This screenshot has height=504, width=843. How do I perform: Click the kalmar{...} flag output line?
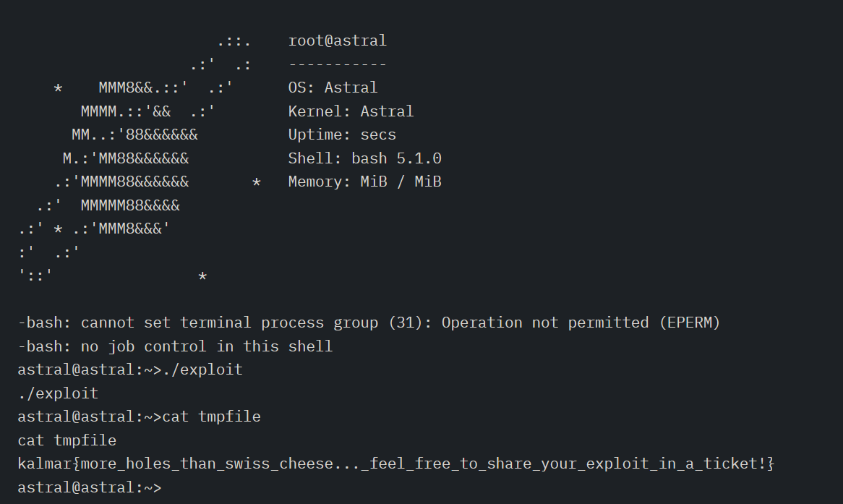[395, 464]
